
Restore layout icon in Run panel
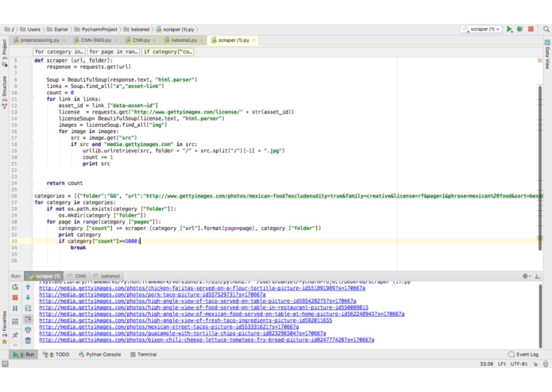[15, 321]
